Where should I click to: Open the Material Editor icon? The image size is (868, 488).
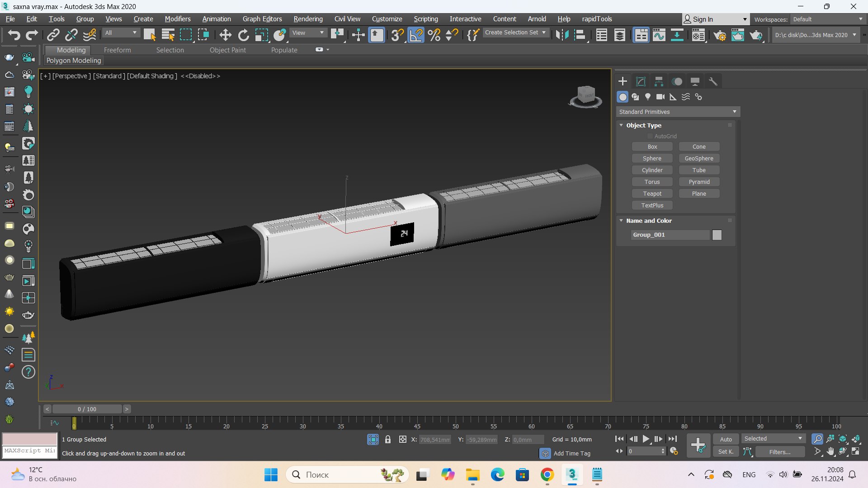(698, 35)
